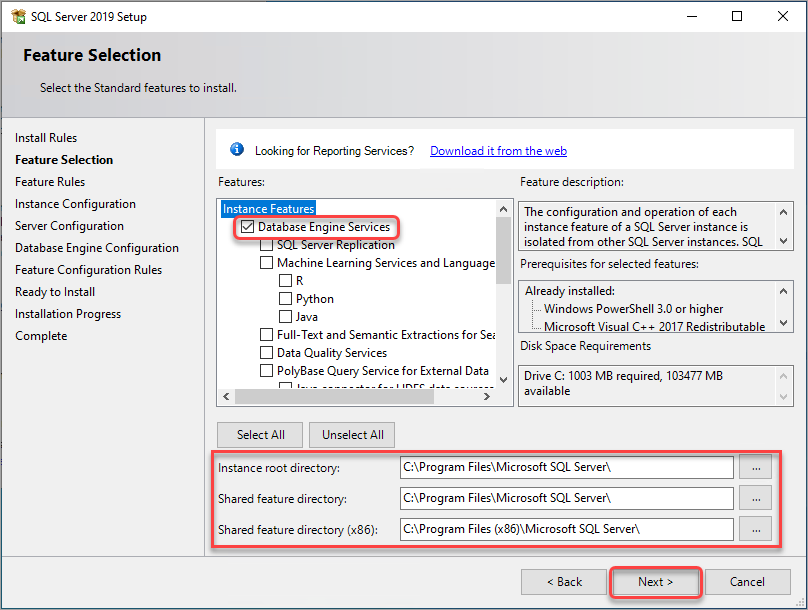Enable Full-Text and Semantic Extractions checkbox
Screen dimensions: 808x610
point(266,335)
